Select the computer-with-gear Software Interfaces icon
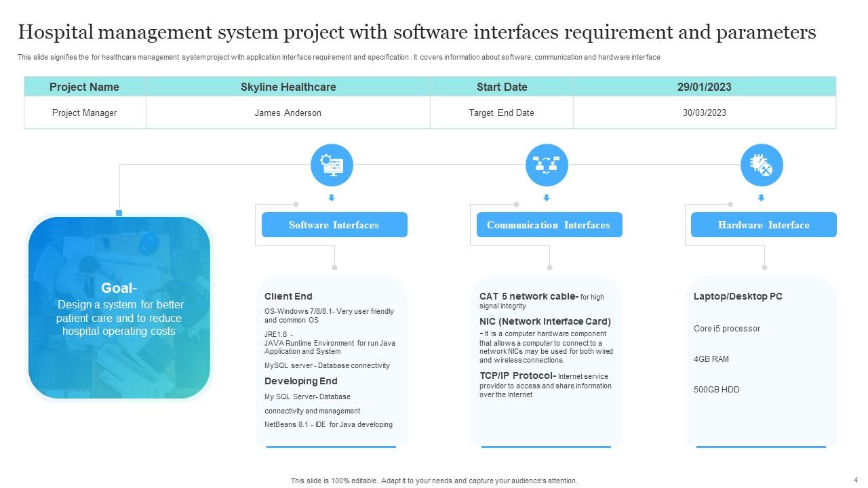 click(x=332, y=165)
